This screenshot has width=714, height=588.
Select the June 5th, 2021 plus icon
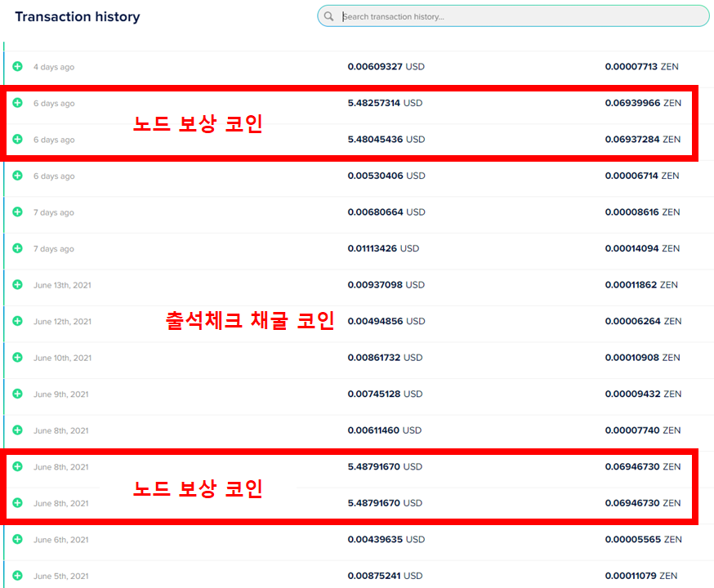(x=17, y=577)
